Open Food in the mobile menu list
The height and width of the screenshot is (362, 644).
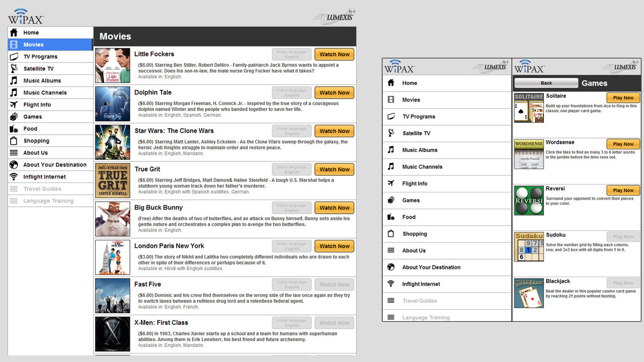coord(409,217)
